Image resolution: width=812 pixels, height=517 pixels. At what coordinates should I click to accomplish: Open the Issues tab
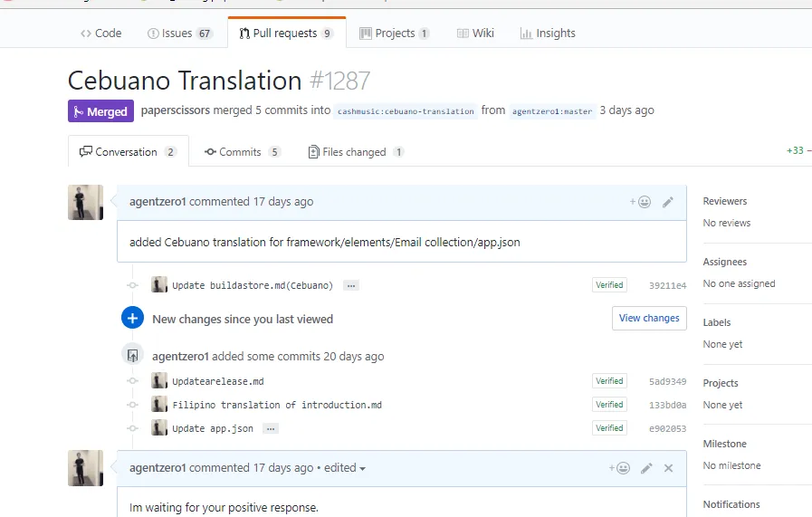(x=180, y=34)
